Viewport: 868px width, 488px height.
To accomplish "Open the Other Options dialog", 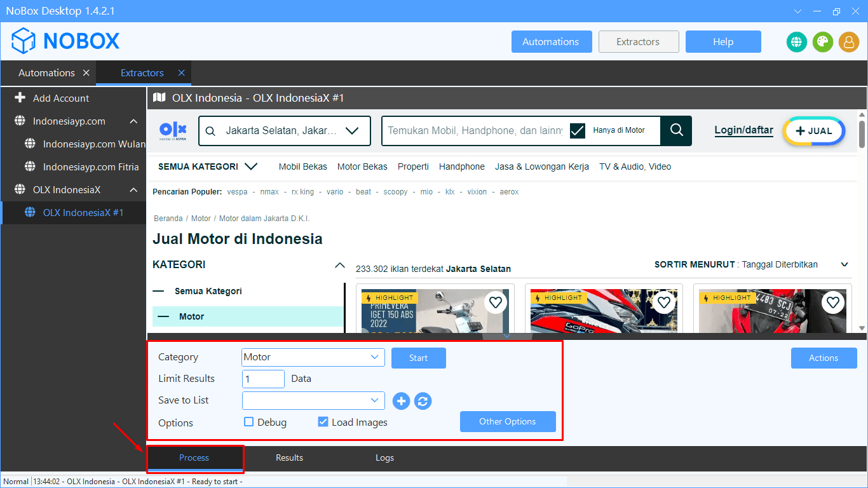I will pos(507,421).
